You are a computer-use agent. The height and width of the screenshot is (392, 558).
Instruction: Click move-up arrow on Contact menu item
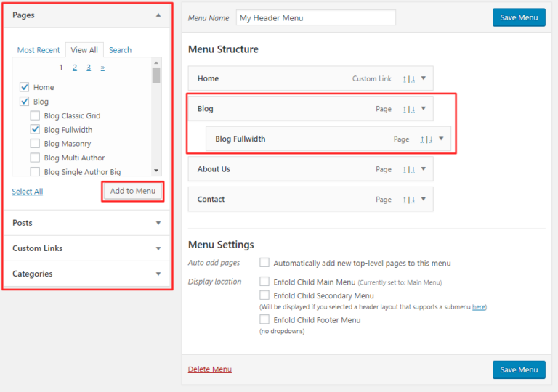tap(404, 200)
